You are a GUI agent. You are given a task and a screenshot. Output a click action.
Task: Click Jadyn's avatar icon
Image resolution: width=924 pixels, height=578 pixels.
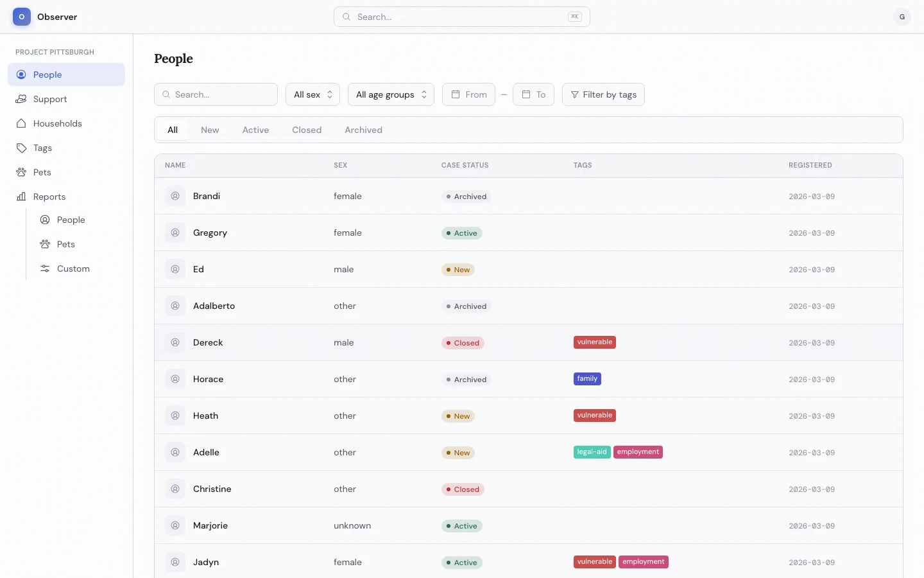coord(175,562)
